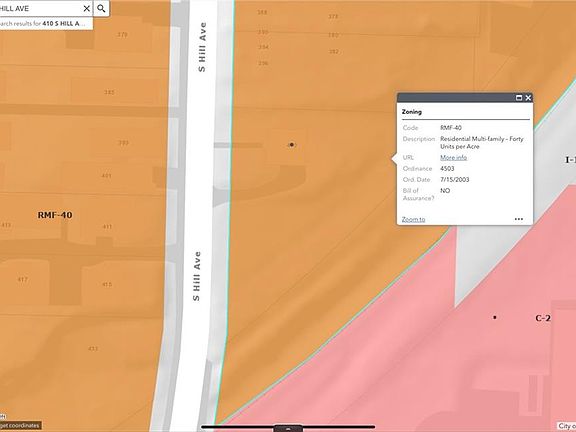
Task: Close the Zoning popup
Action: coord(528,98)
